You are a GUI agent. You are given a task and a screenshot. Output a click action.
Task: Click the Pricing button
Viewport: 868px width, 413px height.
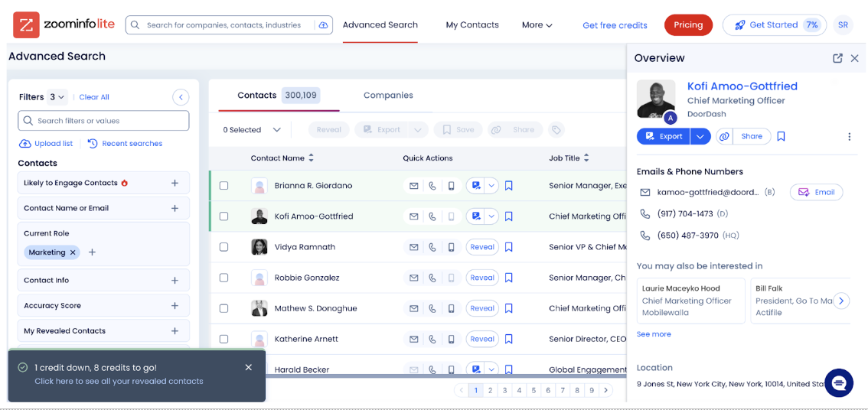pos(688,25)
